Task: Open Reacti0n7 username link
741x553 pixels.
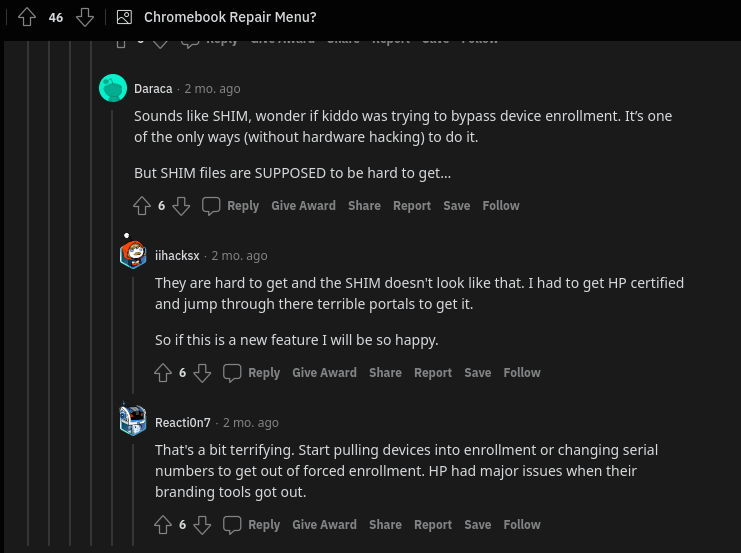Action: 182,422
